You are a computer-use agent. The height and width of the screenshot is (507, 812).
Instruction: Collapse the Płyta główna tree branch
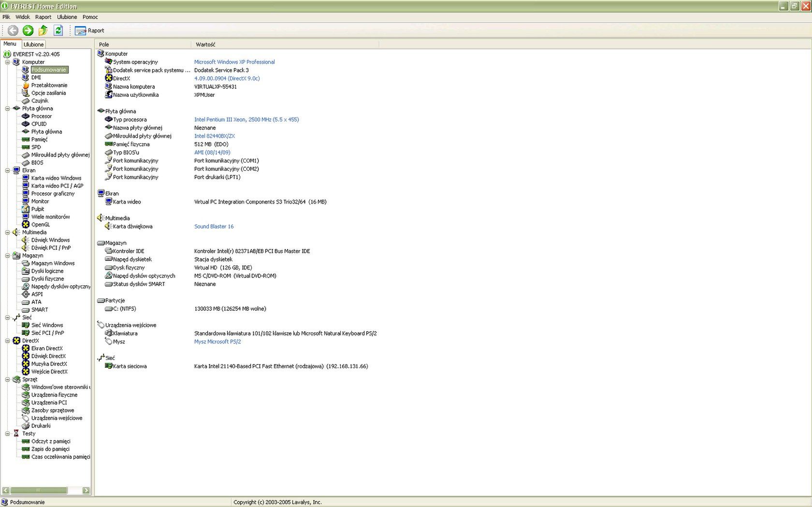coord(7,108)
